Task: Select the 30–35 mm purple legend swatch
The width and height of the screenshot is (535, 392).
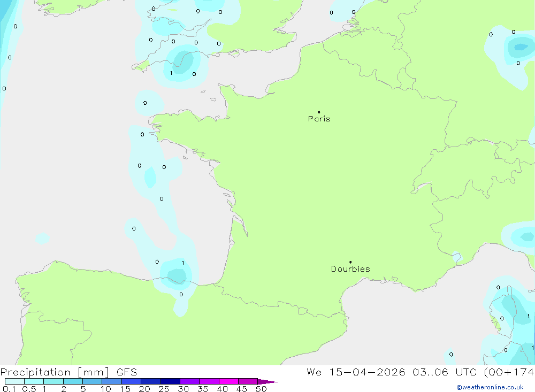Action: click(x=189, y=381)
